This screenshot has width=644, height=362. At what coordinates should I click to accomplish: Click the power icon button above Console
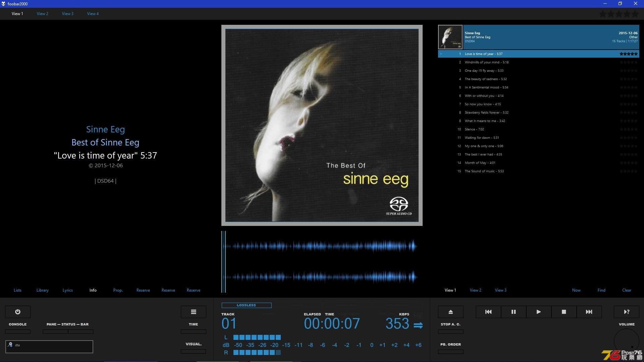pos(18,312)
